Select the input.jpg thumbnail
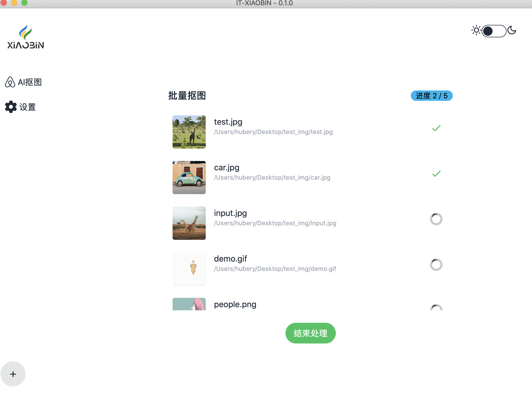532x393 pixels. tap(189, 223)
